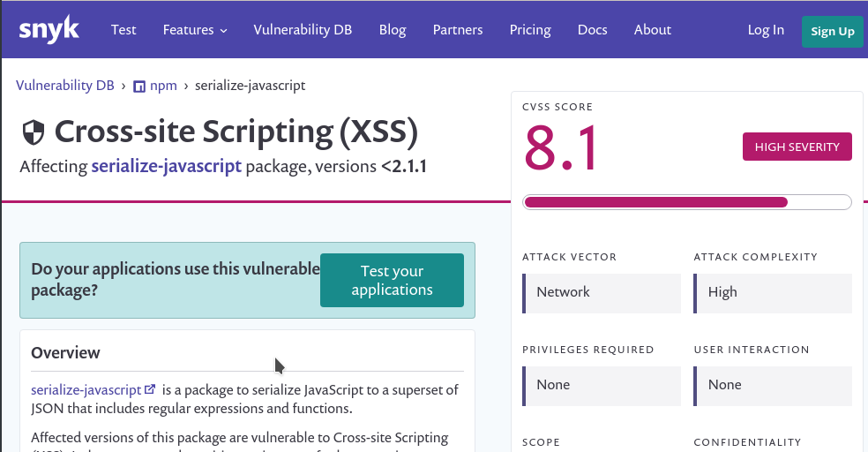
Task: Click the Overview heading
Action: [65, 353]
